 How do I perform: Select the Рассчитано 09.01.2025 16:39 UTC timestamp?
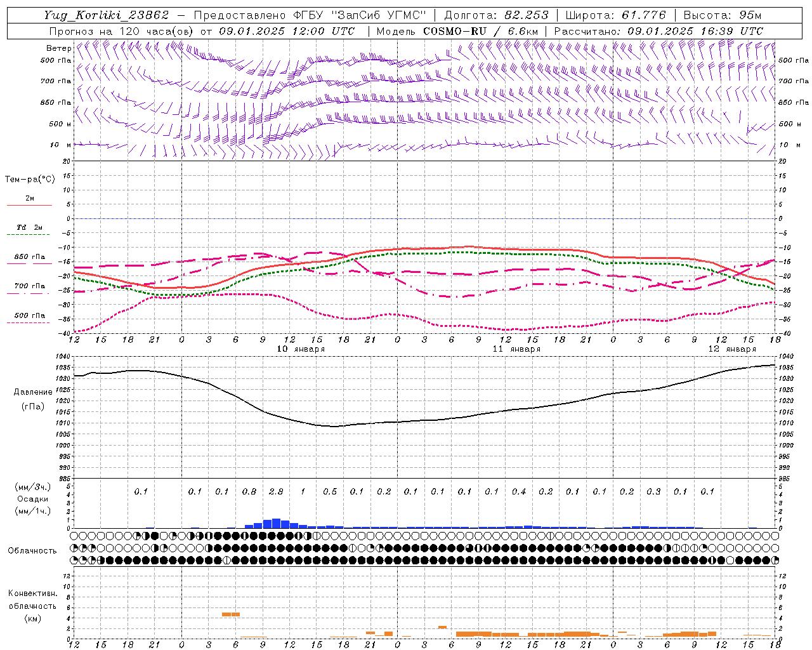pyautogui.click(x=658, y=31)
